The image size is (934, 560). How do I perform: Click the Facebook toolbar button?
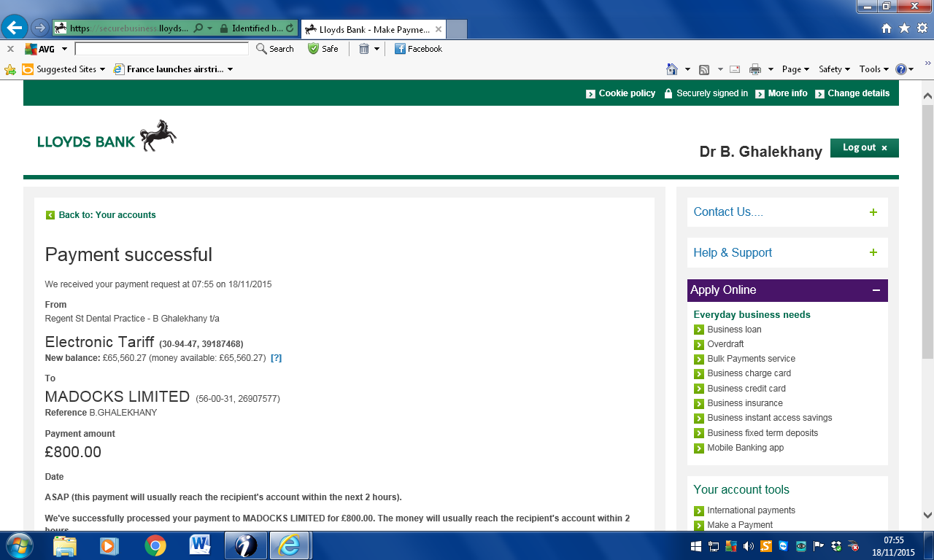418,49
